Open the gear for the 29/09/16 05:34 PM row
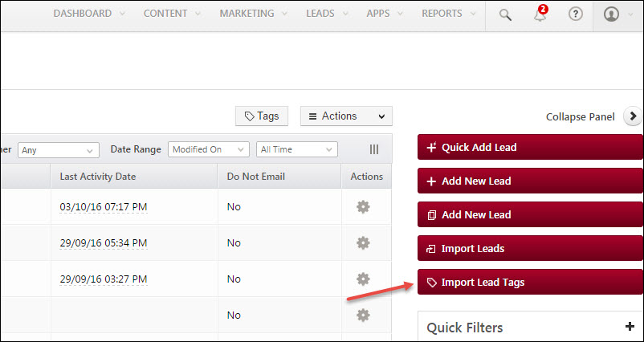The height and width of the screenshot is (342, 644). [363, 243]
